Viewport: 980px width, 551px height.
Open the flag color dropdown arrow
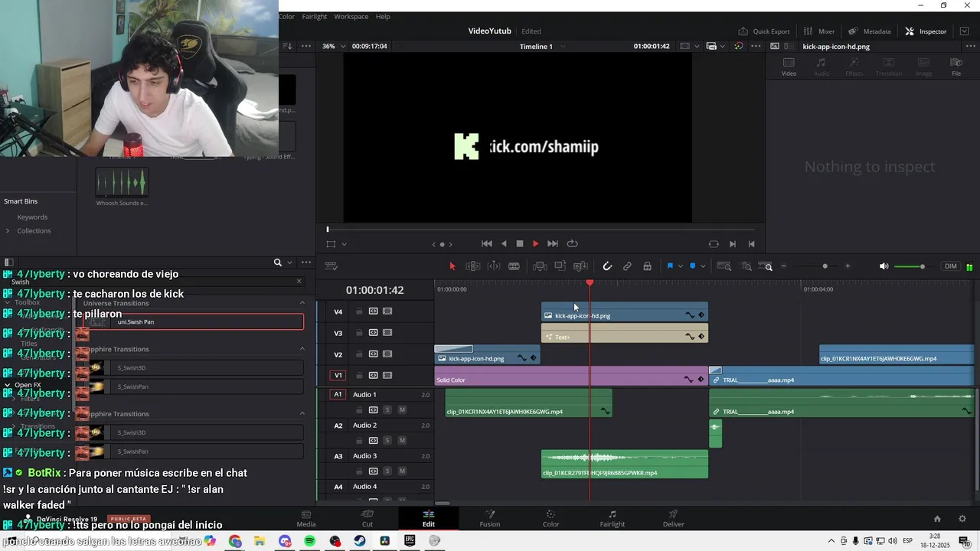click(680, 266)
